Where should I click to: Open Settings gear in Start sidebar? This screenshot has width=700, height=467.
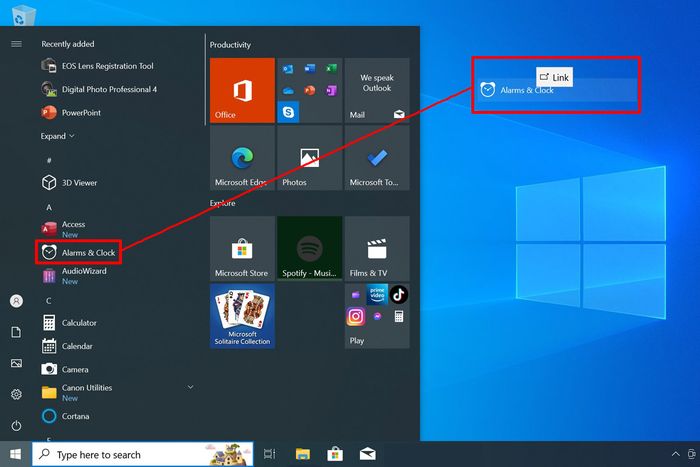tap(17, 394)
